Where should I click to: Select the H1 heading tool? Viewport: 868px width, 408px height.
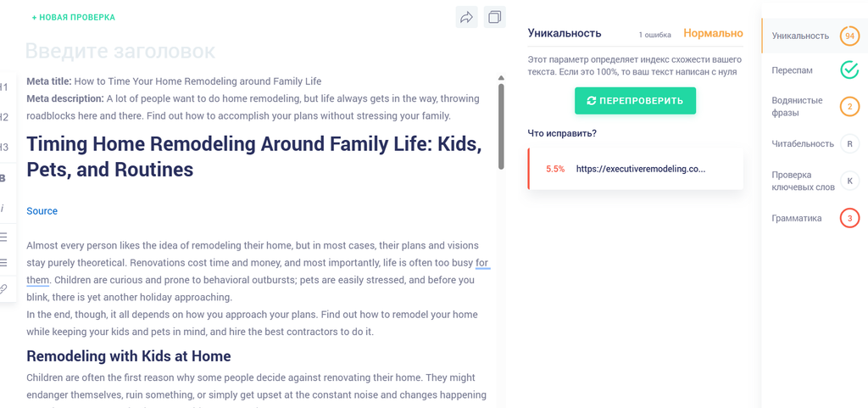4,87
